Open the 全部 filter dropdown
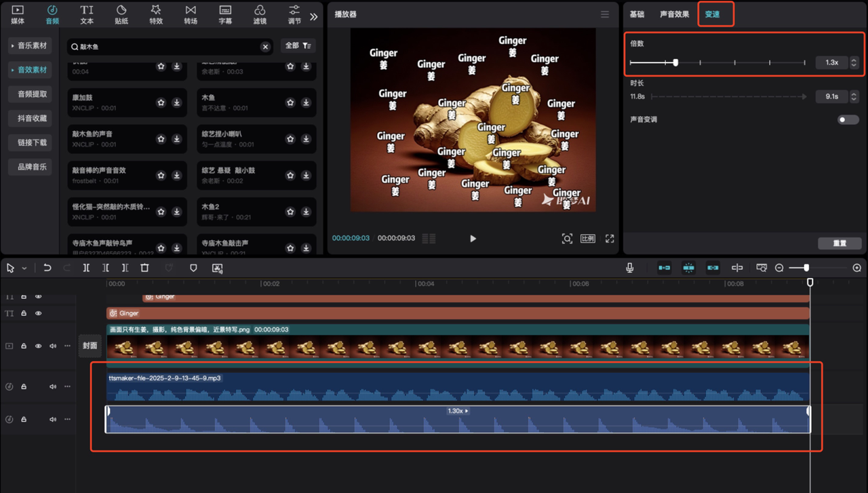The image size is (868, 493). click(298, 46)
